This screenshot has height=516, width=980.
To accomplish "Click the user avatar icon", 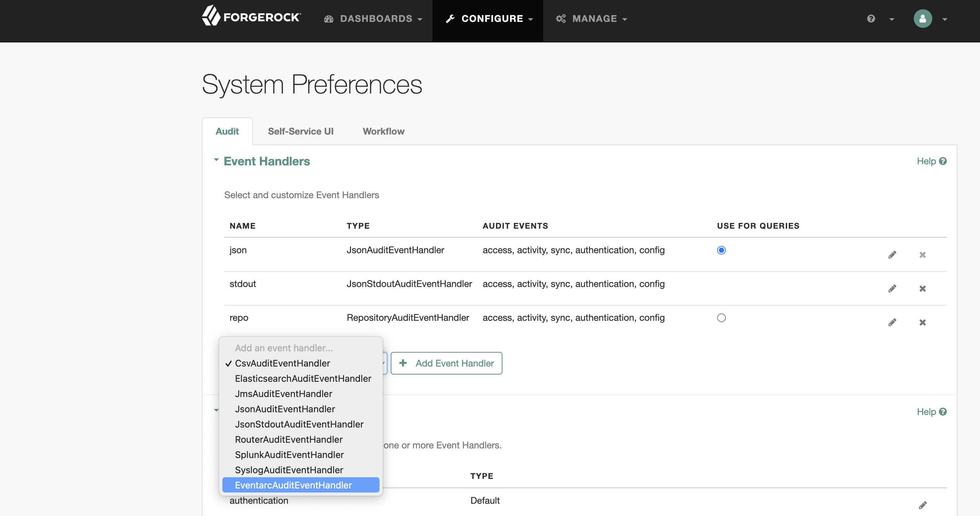I will [923, 19].
